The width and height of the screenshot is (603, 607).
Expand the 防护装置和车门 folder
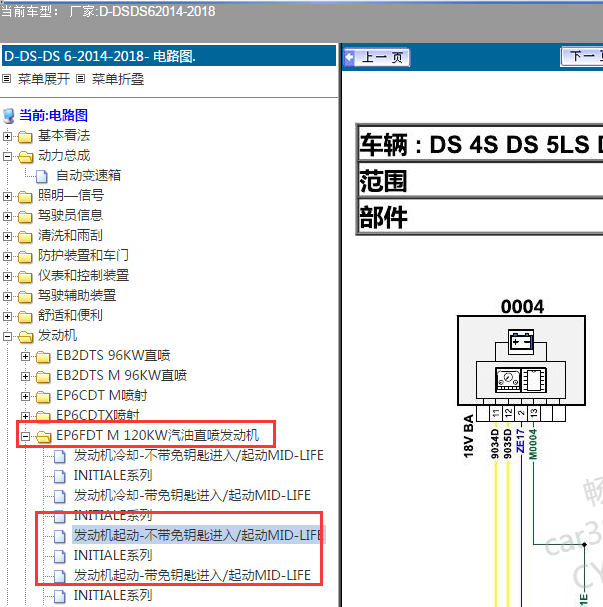point(7,256)
